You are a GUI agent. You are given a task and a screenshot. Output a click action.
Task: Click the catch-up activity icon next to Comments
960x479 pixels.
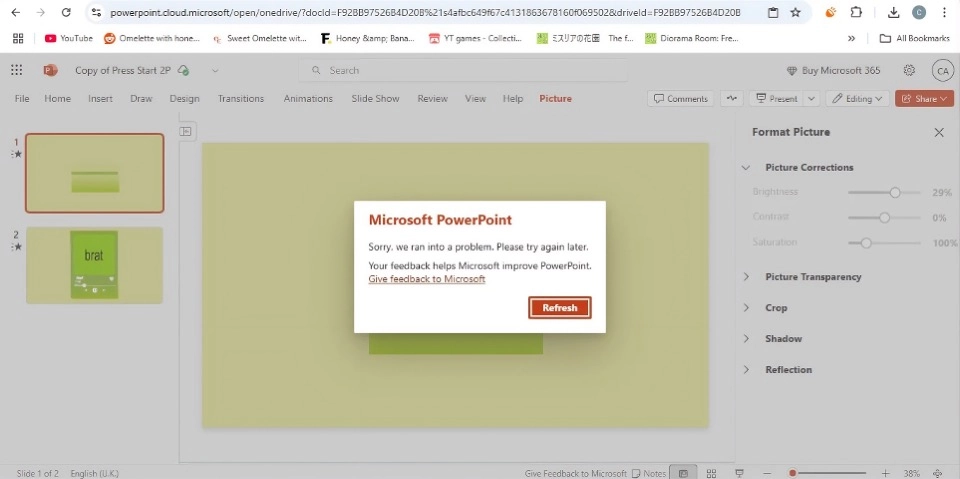click(732, 99)
